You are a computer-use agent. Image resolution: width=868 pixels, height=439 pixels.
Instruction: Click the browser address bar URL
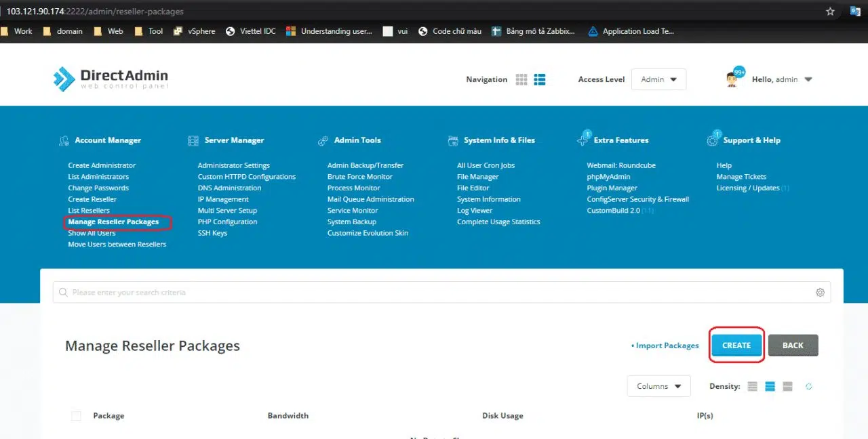pos(95,12)
